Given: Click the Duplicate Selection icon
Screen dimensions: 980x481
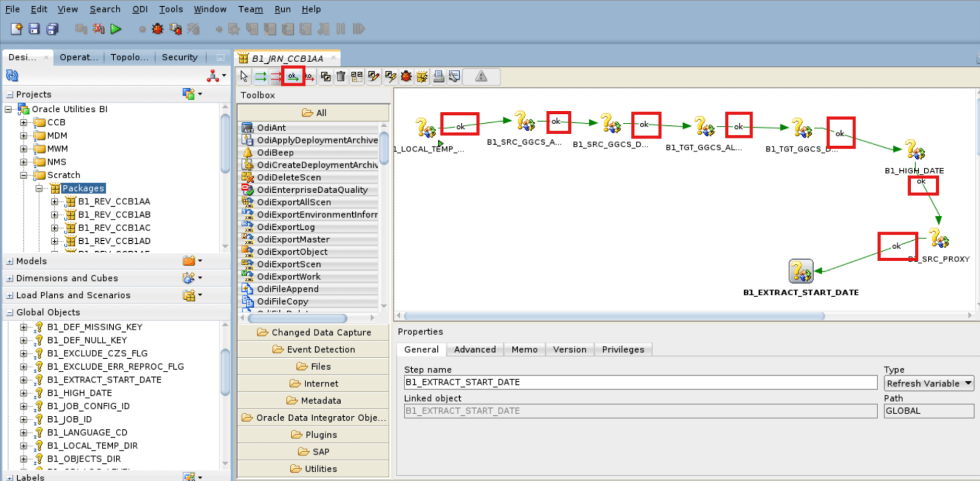Looking at the screenshot, I should pyautogui.click(x=325, y=76).
